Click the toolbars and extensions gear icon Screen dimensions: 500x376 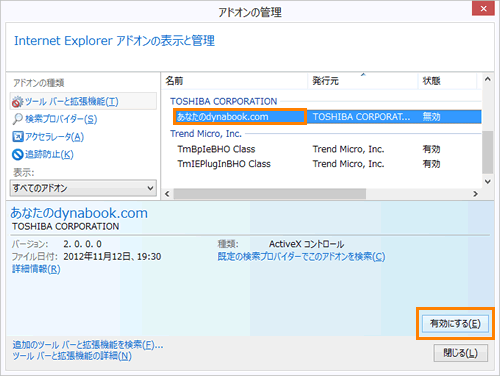[17, 102]
